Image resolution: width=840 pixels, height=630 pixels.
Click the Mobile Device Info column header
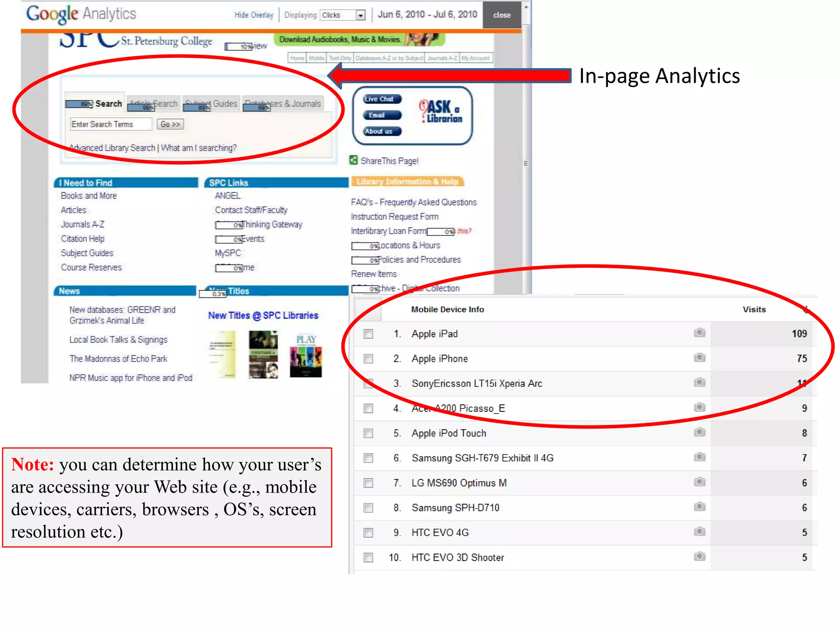pos(447,310)
